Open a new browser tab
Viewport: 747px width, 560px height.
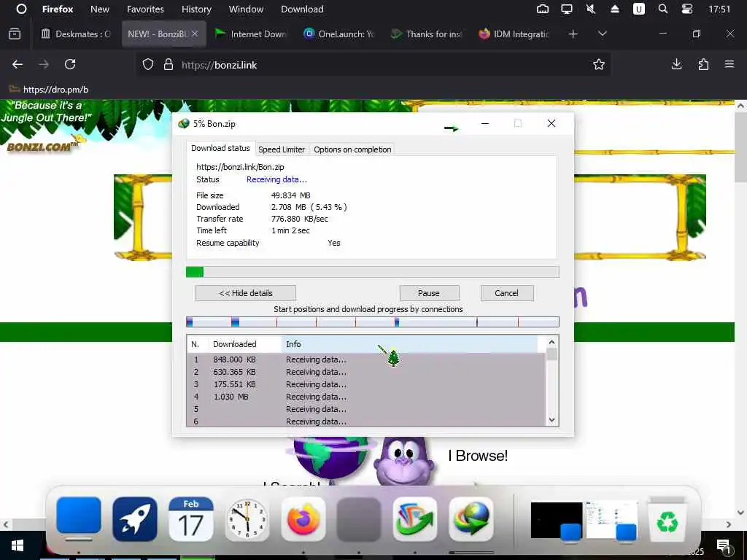pyautogui.click(x=573, y=34)
